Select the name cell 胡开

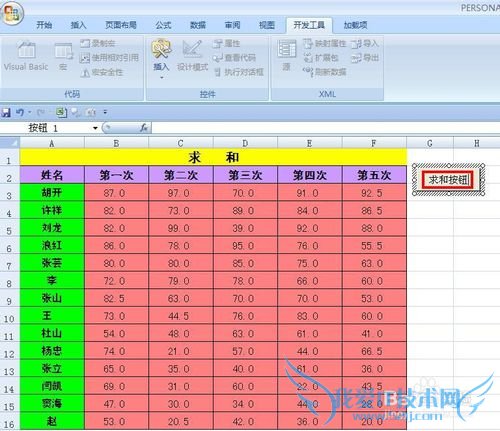(x=52, y=193)
